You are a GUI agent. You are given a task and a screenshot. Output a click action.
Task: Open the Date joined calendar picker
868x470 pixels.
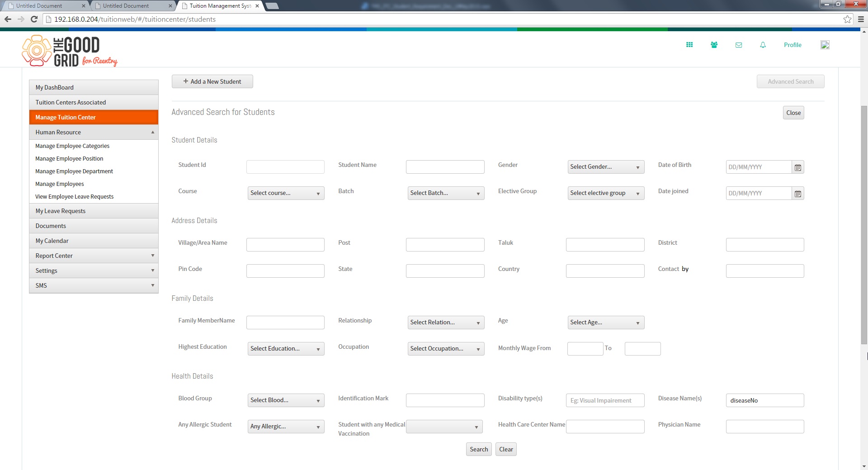pyautogui.click(x=798, y=194)
